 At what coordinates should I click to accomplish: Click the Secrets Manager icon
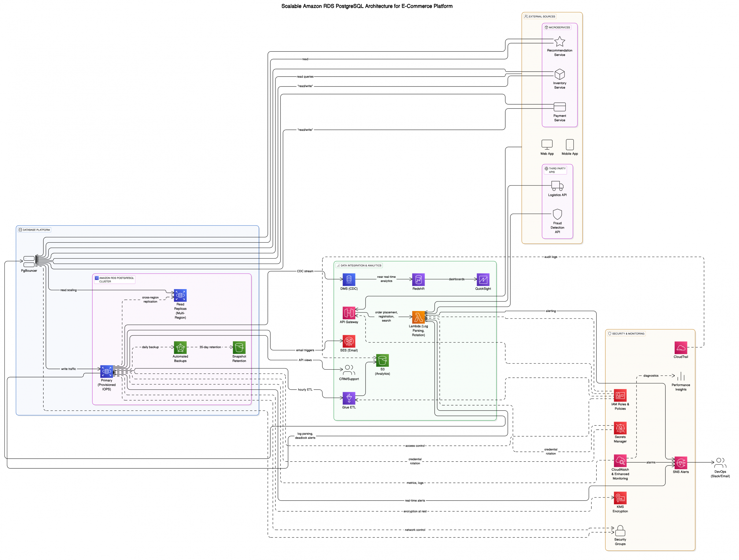[620, 429]
